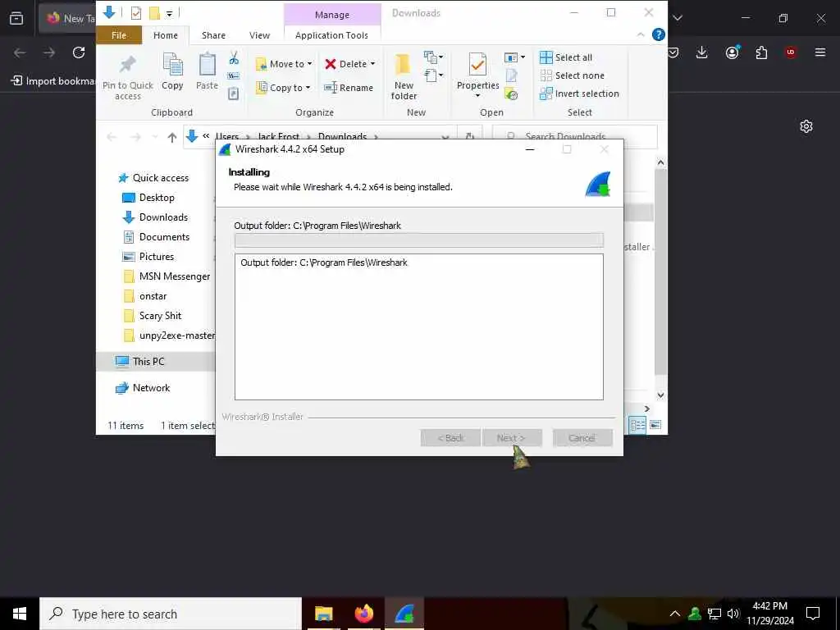The width and height of the screenshot is (840, 630).
Task: Click the Search Downloads field
Action: click(575, 137)
